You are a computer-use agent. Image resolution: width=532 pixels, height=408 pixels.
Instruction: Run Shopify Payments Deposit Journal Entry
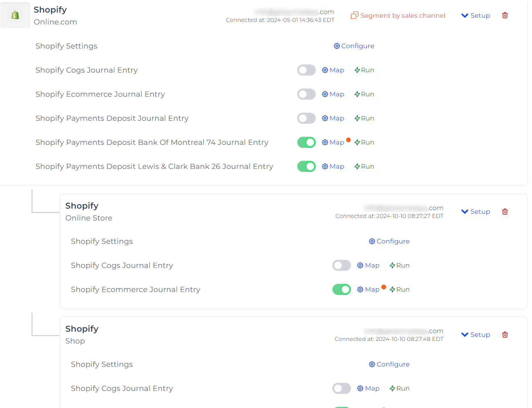[x=364, y=118]
